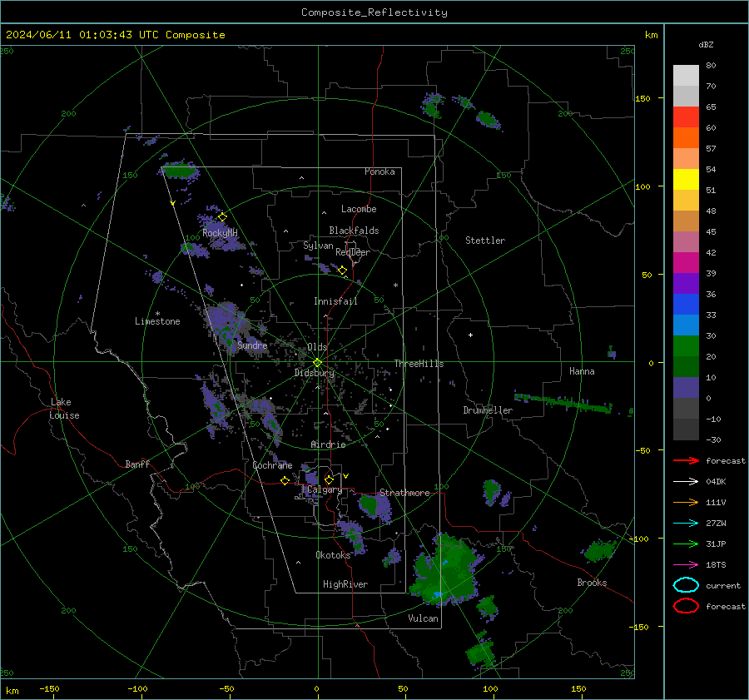Click the Okotoks town label
Image resolution: width=749 pixels, height=700 pixels.
[333, 554]
